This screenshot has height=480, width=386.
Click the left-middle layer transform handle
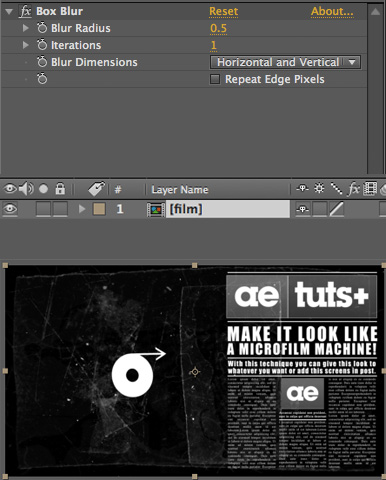point(5,371)
